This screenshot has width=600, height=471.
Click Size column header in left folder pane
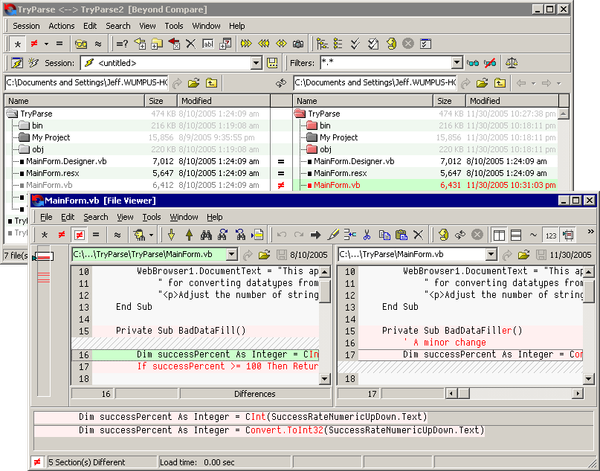161,101
